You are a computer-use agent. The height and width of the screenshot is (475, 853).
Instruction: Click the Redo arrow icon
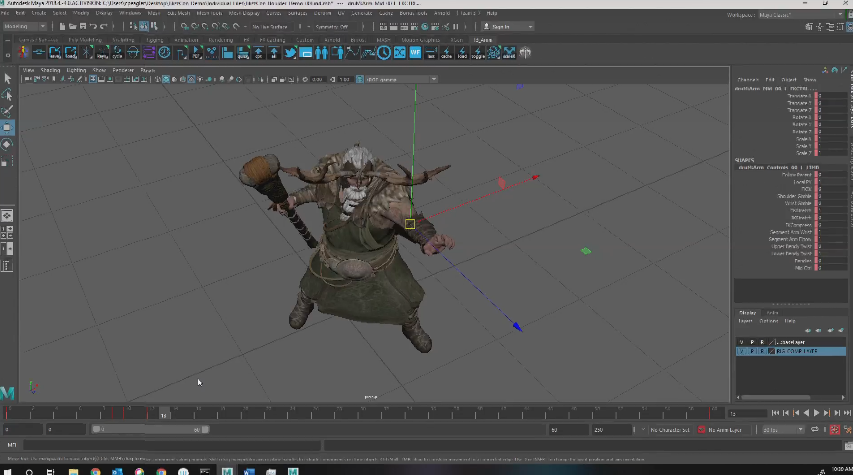(103, 26)
